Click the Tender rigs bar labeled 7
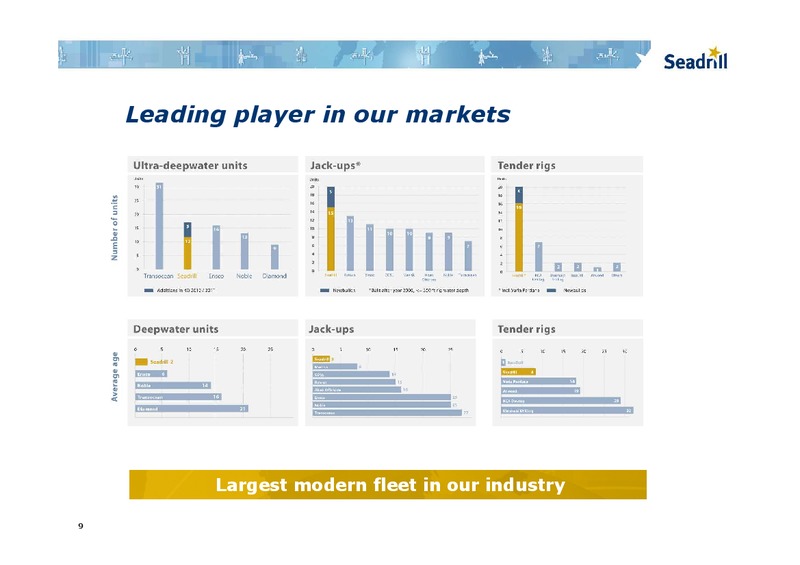The width and height of the screenshot is (800, 565). point(538,257)
